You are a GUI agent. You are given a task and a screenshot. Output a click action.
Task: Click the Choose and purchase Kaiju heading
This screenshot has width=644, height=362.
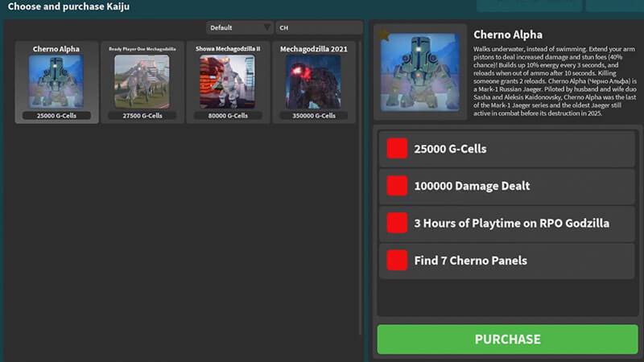coord(68,6)
